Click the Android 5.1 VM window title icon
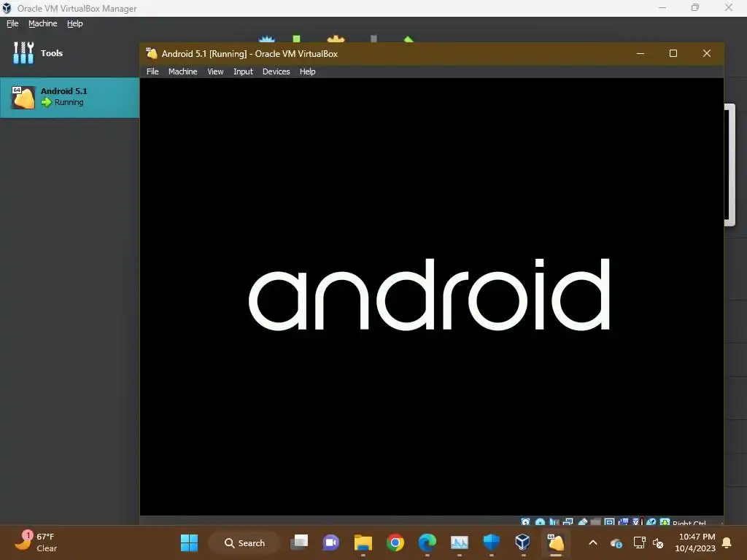 (x=152, y=53)
